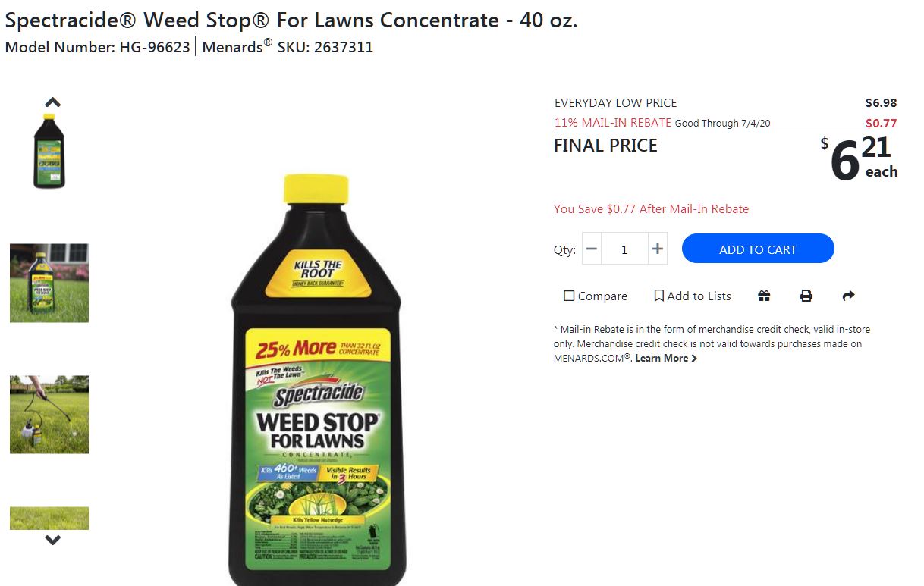Screen dimensions: 924x586
Task: Tick the Compare checkbox
Action: tap(569, 296)
